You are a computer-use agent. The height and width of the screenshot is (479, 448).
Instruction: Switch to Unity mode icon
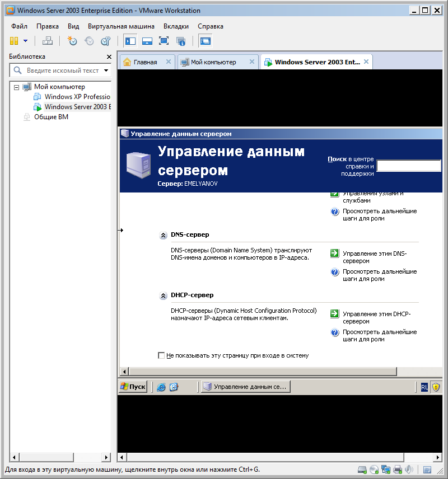pos(181,41)
